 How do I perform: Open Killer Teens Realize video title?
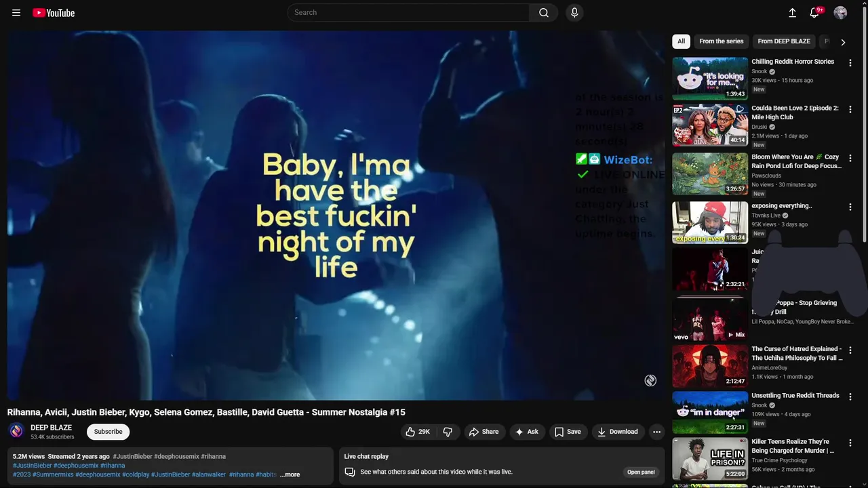(793, 446)
